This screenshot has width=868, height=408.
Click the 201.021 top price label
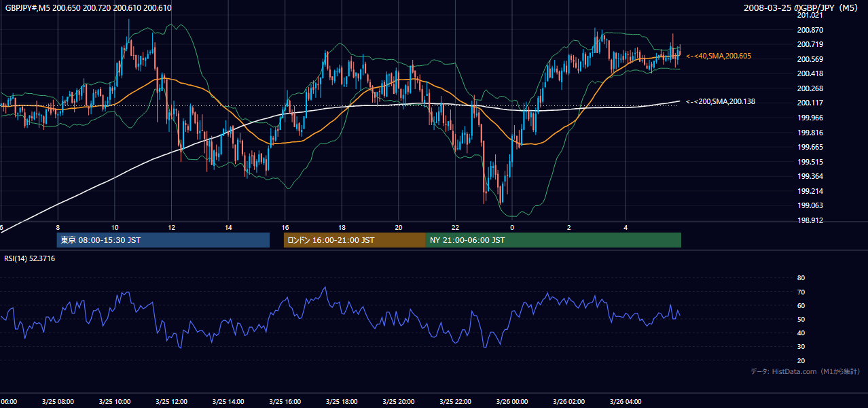tap(810, 15)
